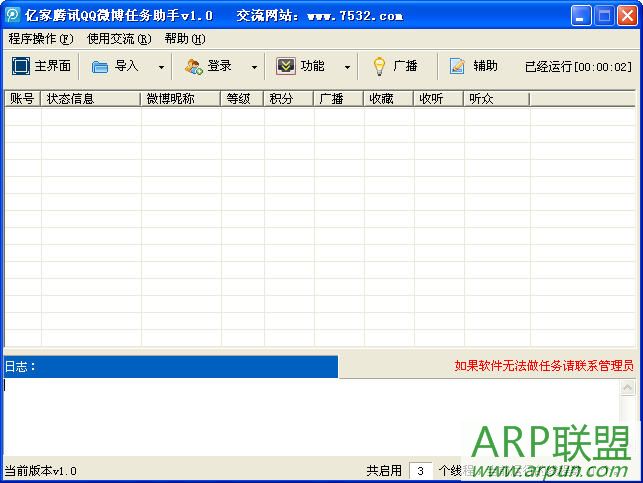Click the log scrollbar up arrow
This screenshot has height=483, width=643.
pyautogui.click(x=627, y=387)
